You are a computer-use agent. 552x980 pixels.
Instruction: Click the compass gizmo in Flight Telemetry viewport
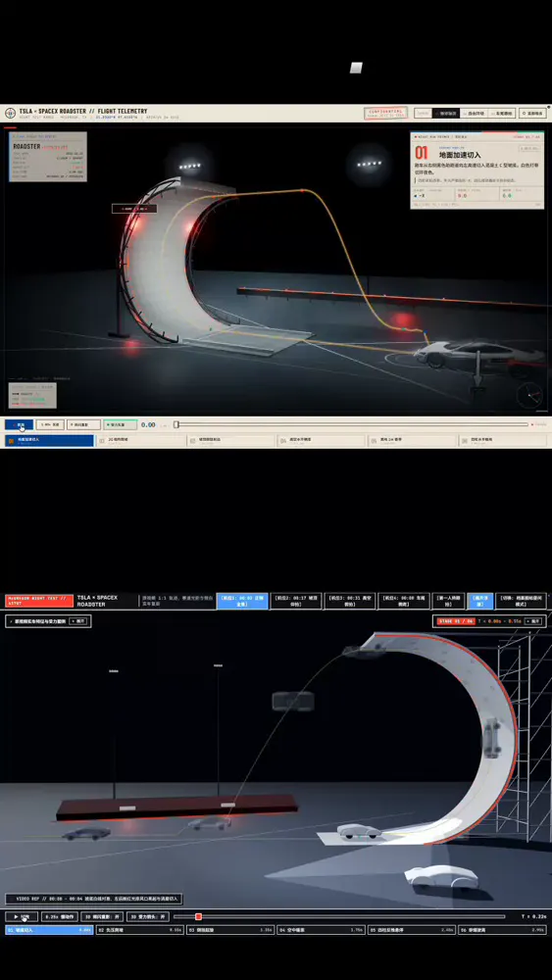click(x=529, y=394)
